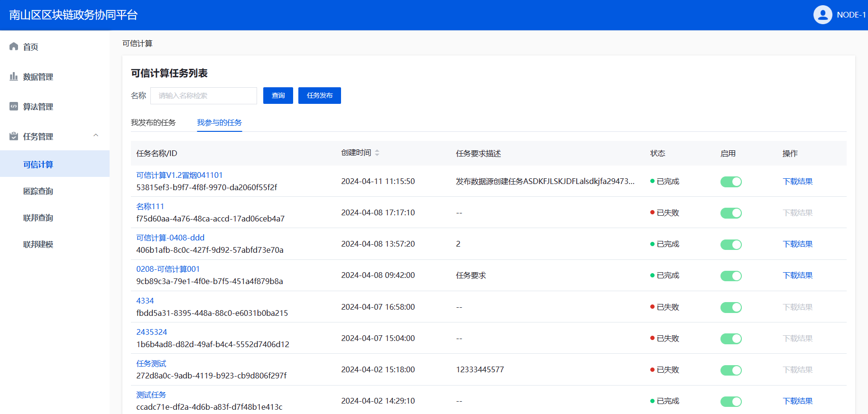This screenshot has height=414, width=868.
Task: Toggle enable switch for task 2435324
Action: [731, 339]
